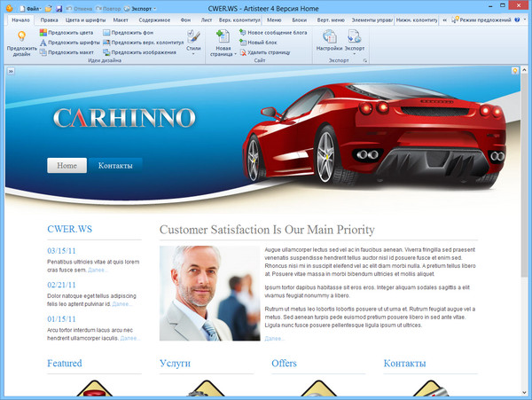Click Предложить макет icon
The height and width of the screenshot is (400, 532).
(x=44, y=52)
